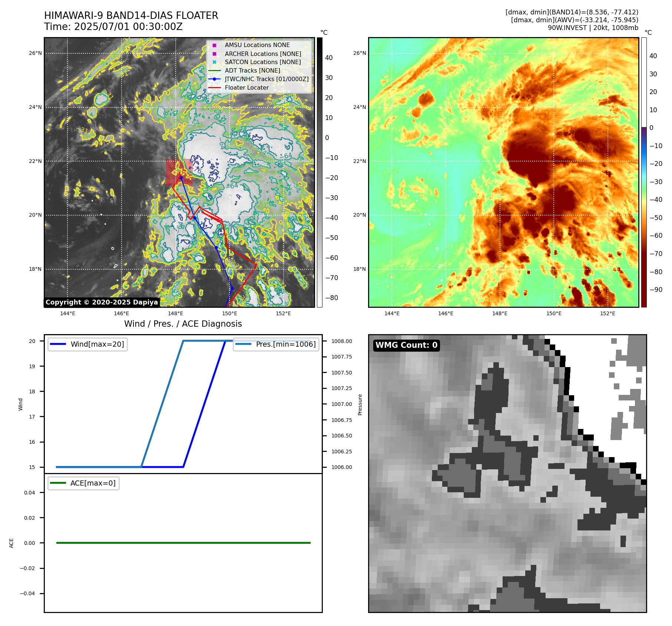
Task: Click the AWV dmax dmin values text
Action: point(575,20)
